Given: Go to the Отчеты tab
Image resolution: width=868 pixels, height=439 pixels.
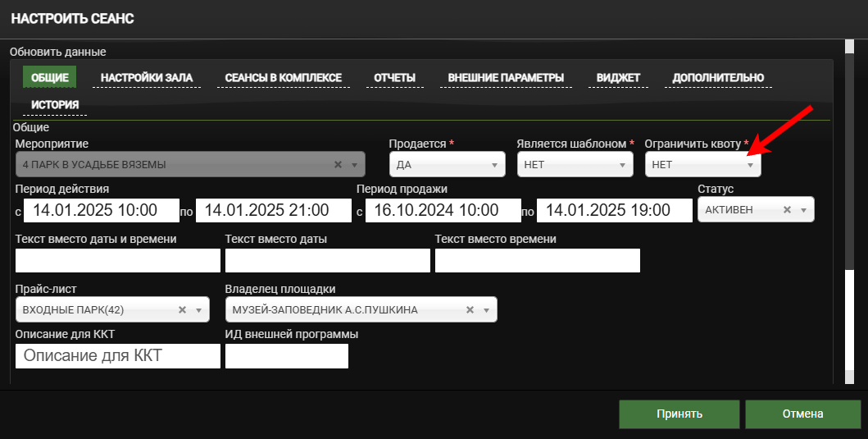Looking at the screenshot, I should [x=394, y=78].
